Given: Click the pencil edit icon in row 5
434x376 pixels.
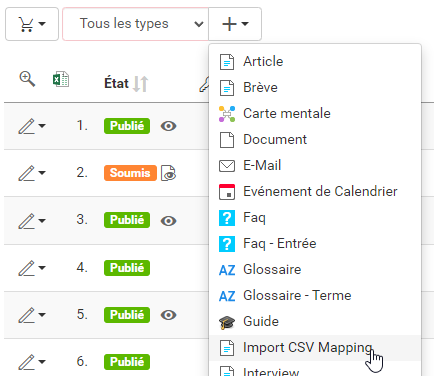Looking at the screenshot, I should click(26, 315).
